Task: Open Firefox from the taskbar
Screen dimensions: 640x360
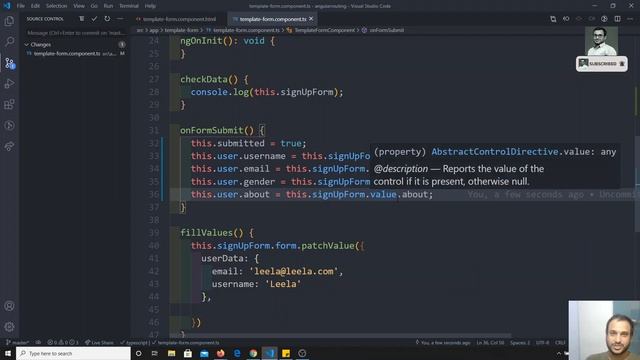Action: point(220,353)
